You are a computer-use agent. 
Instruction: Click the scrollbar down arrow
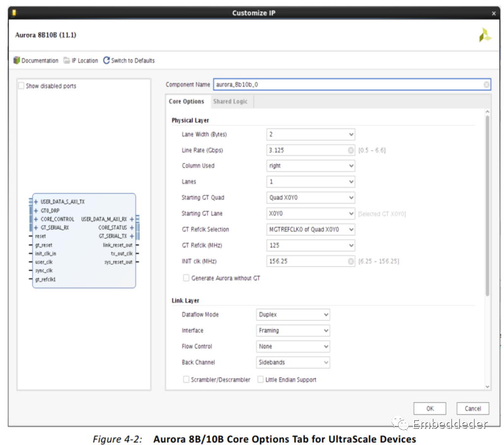(487, 386)
